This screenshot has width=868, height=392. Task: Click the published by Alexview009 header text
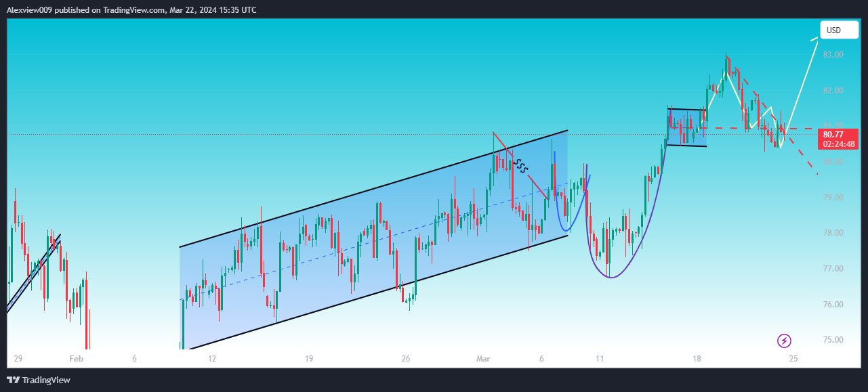[131, 9]
